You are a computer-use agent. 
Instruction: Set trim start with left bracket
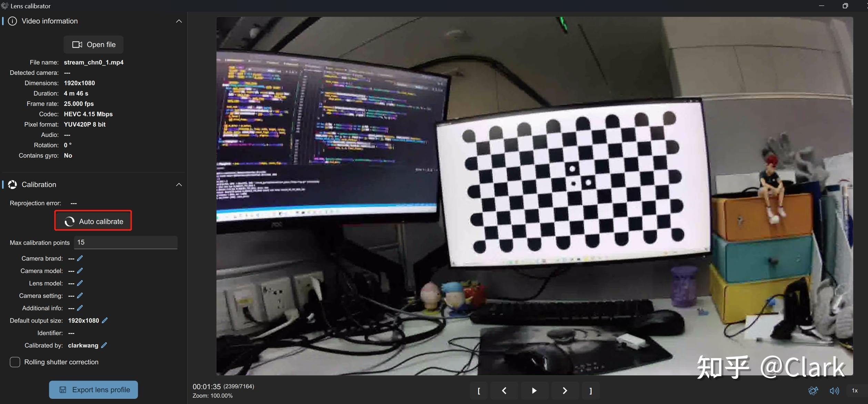(x=479, y=391)
